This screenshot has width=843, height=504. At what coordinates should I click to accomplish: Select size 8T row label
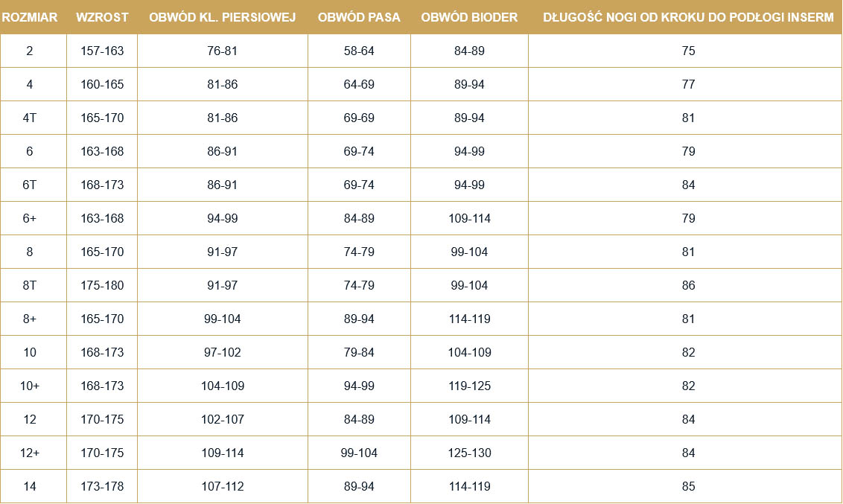30,285
